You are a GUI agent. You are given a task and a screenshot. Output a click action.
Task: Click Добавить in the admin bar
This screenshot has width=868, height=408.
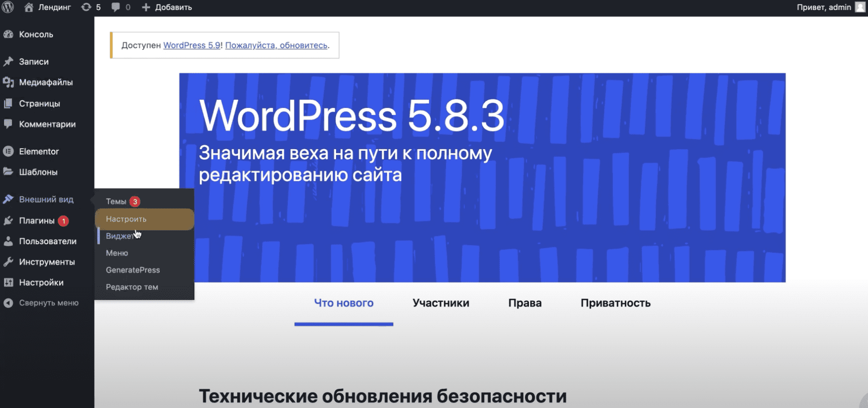click(173, 7)
